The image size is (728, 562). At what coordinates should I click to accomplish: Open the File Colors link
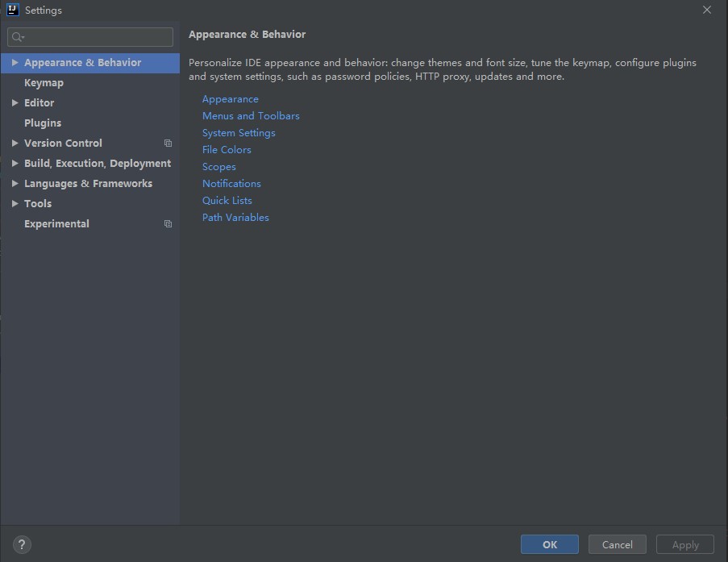227,150
